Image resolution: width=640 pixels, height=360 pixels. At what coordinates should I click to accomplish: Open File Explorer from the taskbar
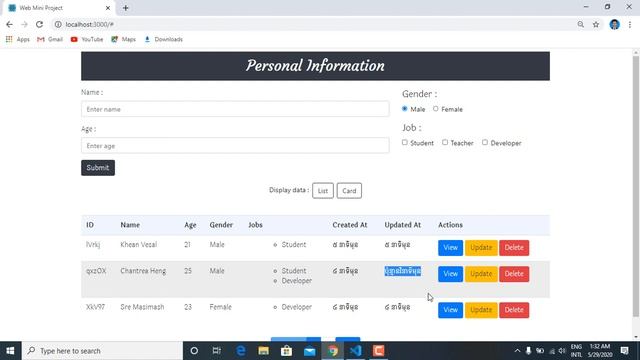pos(264,351)
